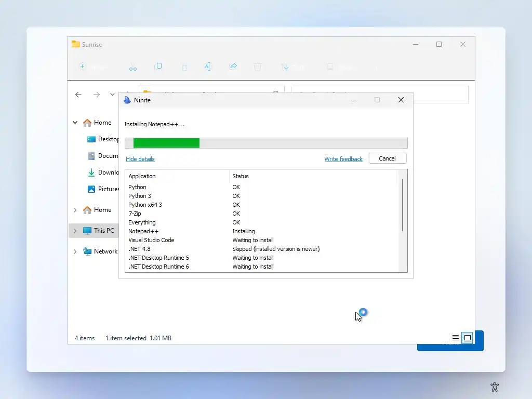This screenshot has height=399, width=532.
Task: Click the Write feedback link
Action: click(343, 159)
